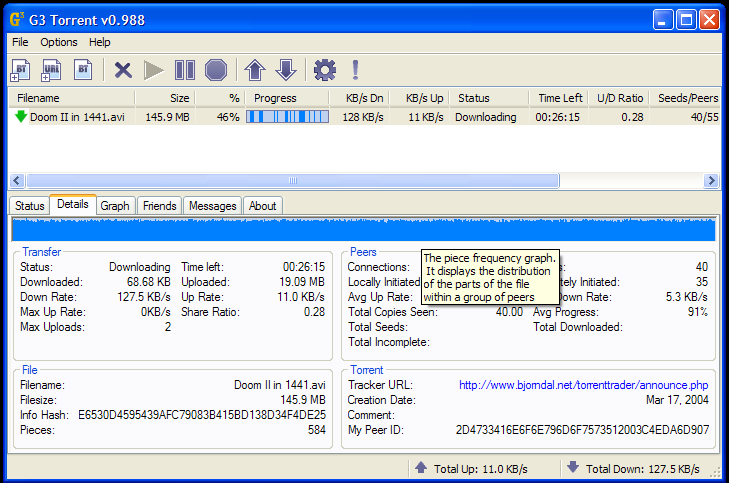729x483 pixels.
Task: Click the horizontal scrollbar right arrow
Action: point(711,181)
